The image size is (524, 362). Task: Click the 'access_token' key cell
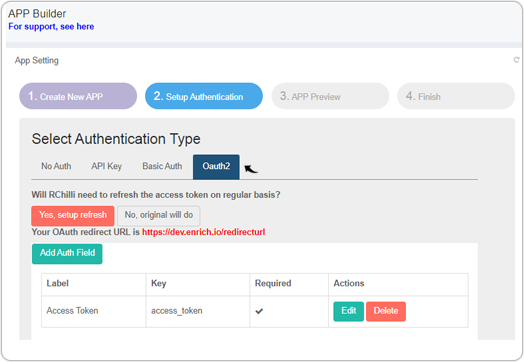(x=198, y=311)
